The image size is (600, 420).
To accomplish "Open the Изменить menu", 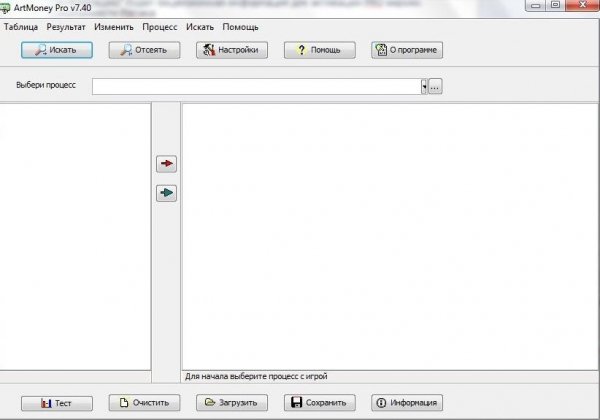I will [x=114, y=27].
